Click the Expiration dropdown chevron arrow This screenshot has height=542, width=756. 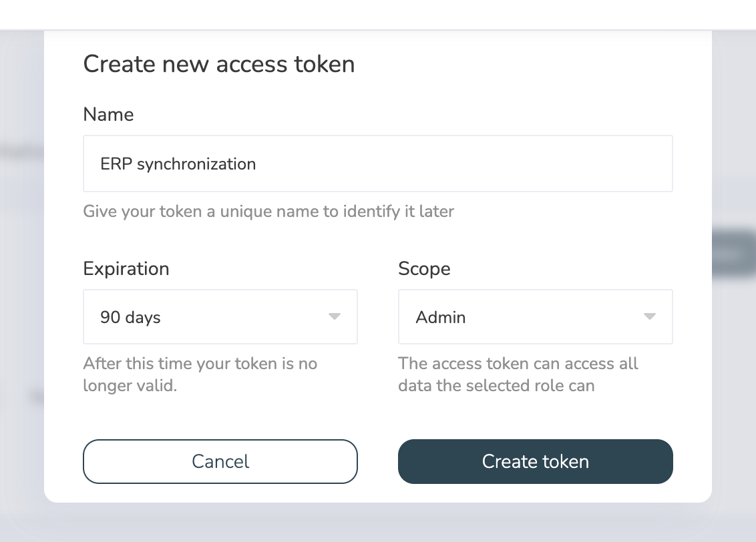[x=335, y=316]
